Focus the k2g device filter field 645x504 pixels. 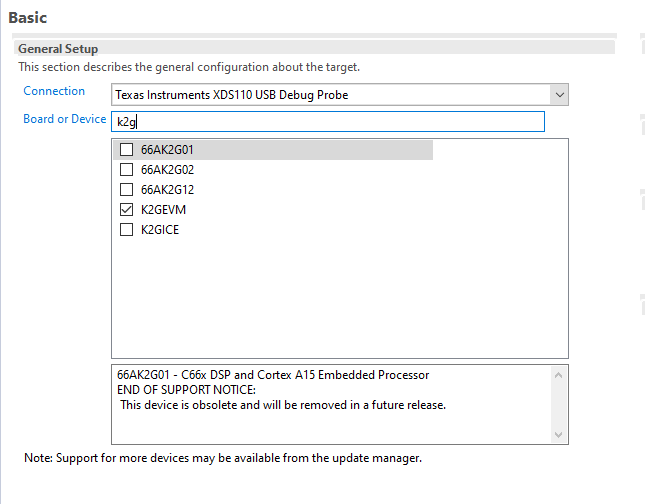pos(330,122)
